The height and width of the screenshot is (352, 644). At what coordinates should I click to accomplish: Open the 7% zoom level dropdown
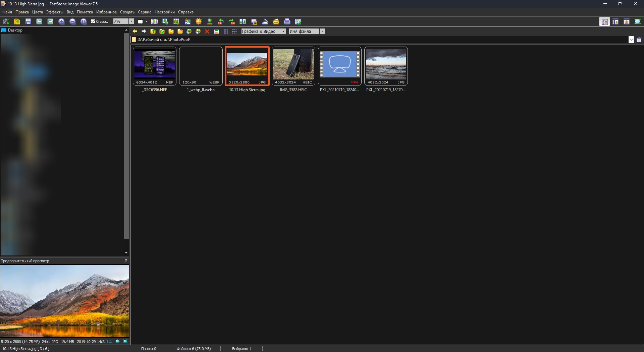[131, 21]
